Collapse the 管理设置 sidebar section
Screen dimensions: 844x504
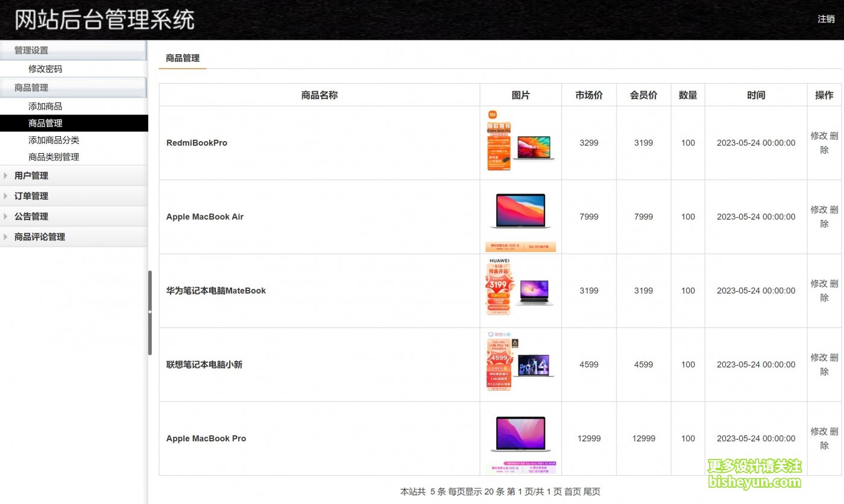tap(74, 51)
